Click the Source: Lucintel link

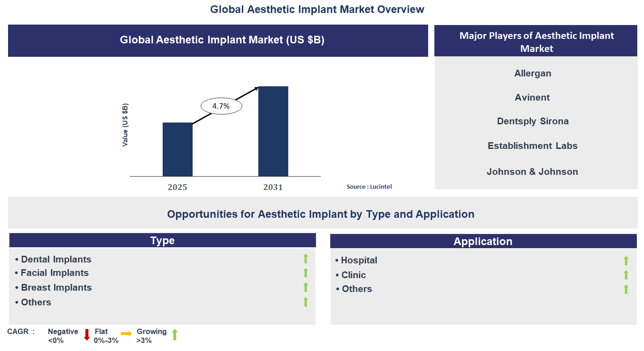click(x=370, y=186)
